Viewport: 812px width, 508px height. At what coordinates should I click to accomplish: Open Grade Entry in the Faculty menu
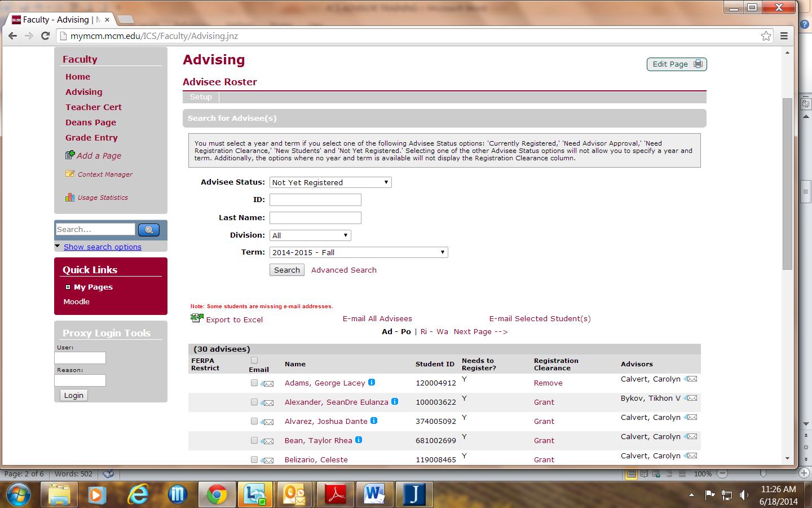point(91,138)
